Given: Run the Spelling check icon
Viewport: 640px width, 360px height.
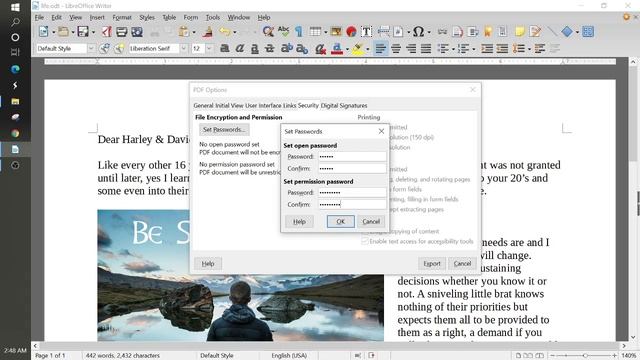Looking at the screenshot, I should 283,31.
